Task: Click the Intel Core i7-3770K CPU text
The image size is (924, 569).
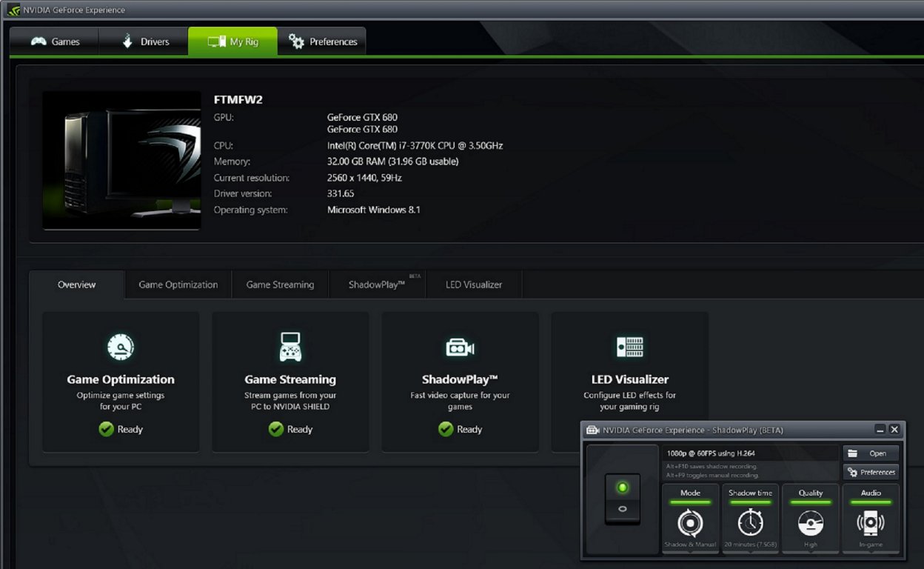Action: click(415, 146)
